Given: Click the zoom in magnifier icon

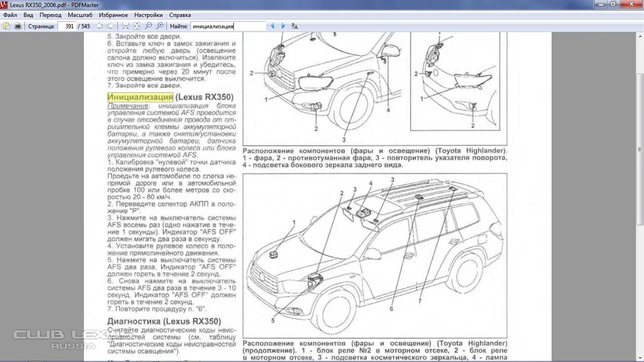Looking at the screenshot, I should point(160,26).
